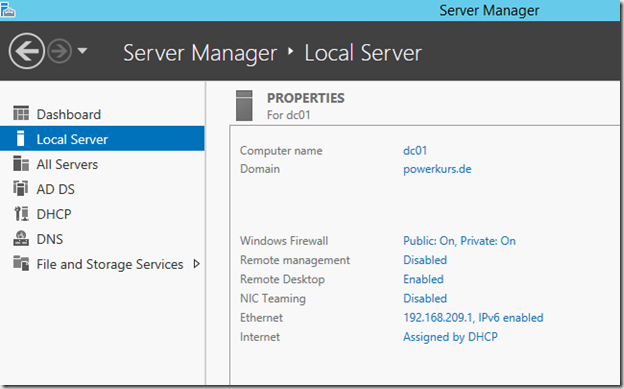Click Internet Assigned by DHCP link
This screenshot has height=389, width=624.
[450, 337]
